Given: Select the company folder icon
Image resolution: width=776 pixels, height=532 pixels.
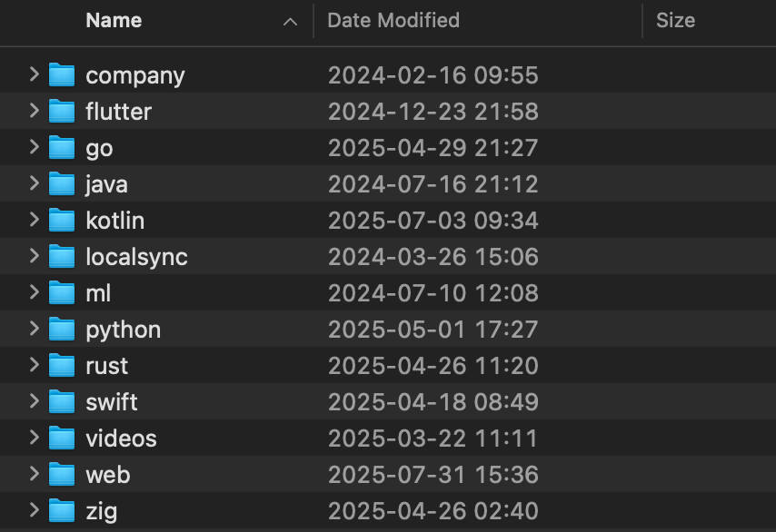Looking at the screenshot, I should [x=62, y=74].
